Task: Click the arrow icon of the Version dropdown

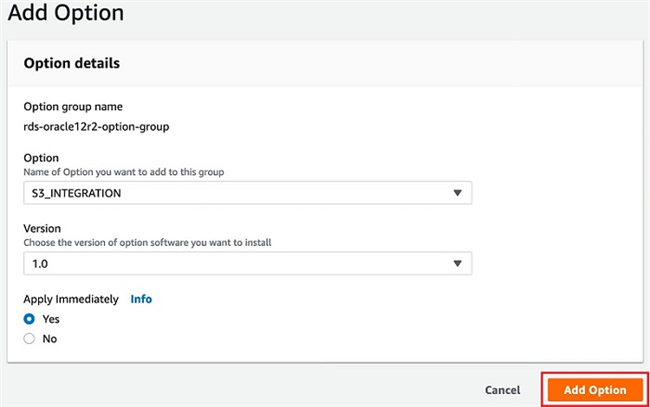Action: (x=457, y=263)
